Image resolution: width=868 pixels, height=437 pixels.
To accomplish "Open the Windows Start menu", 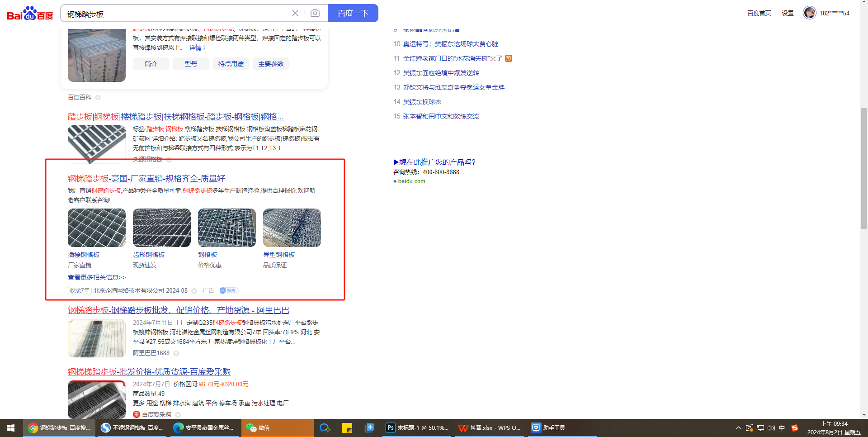I will (x=11, y=428).
